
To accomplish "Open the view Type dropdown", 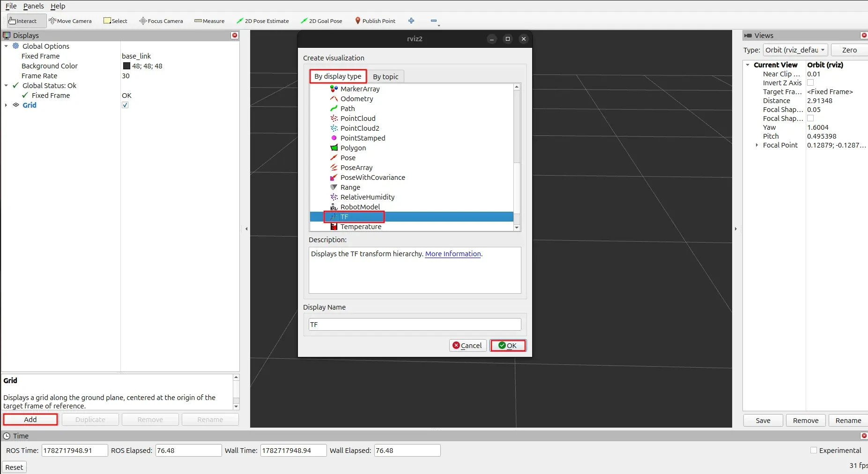I will click(x=795, y=50).
